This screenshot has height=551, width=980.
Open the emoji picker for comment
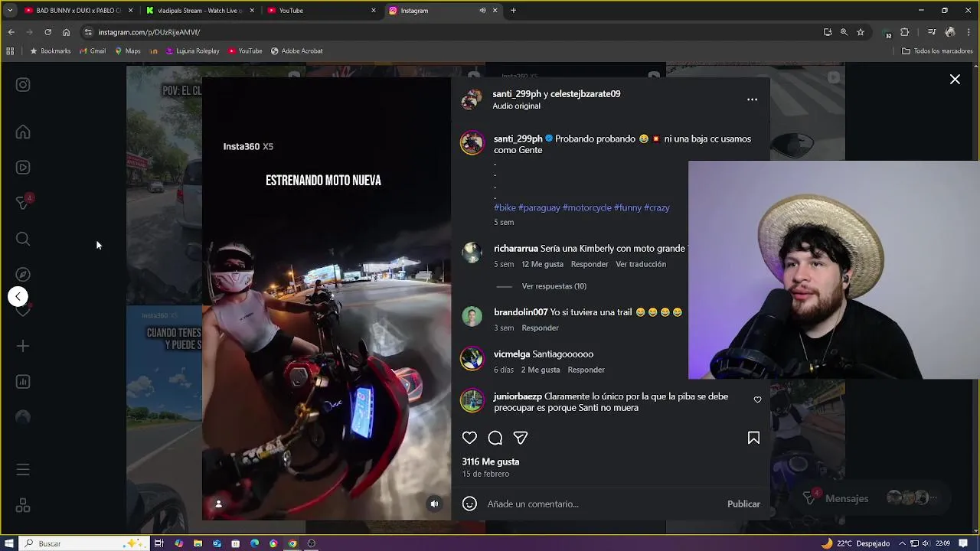[469, 504]
